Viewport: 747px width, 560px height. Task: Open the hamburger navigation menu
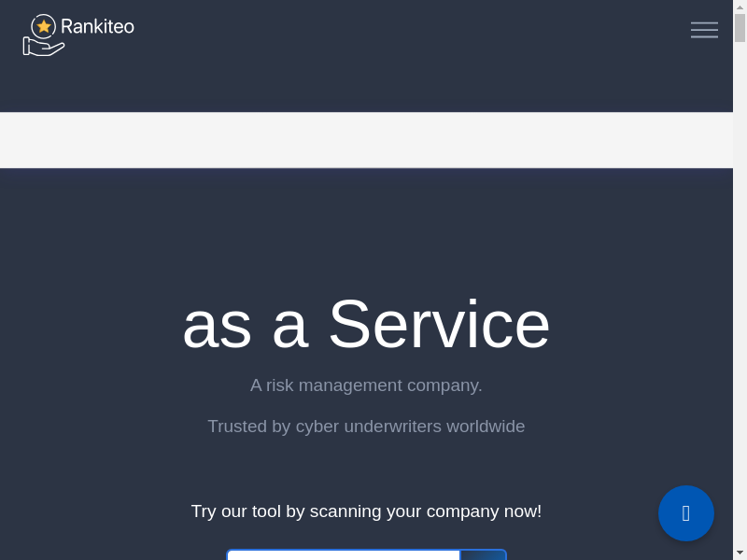coord(704,30)
